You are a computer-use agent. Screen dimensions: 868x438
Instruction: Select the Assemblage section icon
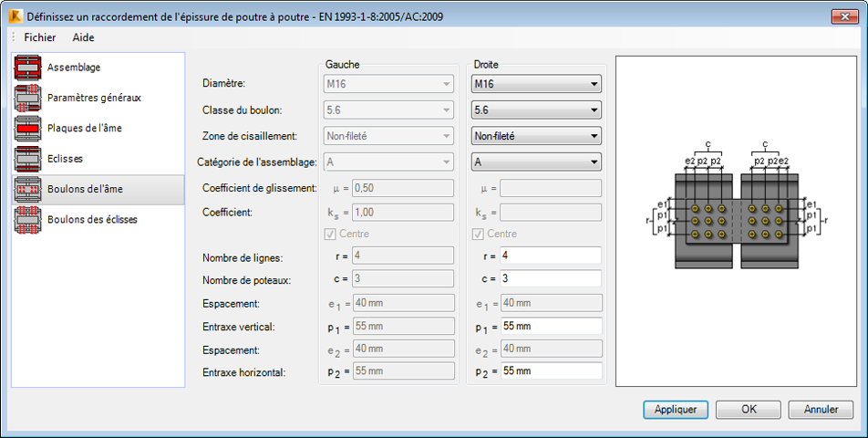[27, 67]
